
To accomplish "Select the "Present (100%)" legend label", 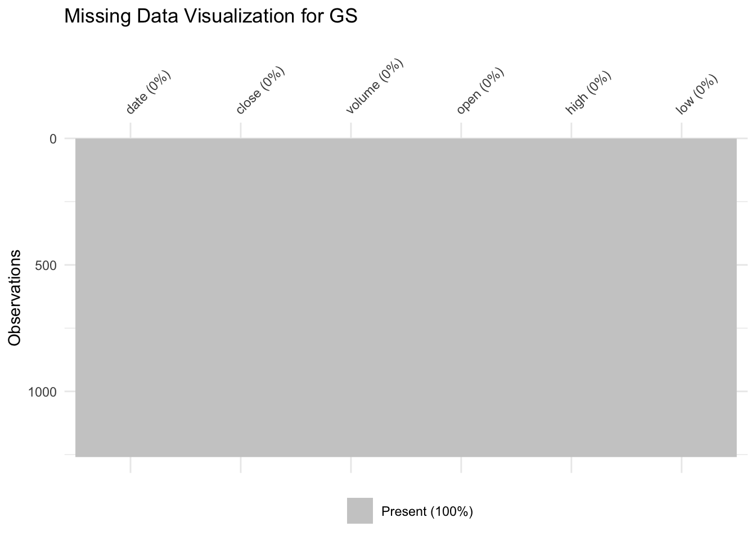I will tap(427, 512).
